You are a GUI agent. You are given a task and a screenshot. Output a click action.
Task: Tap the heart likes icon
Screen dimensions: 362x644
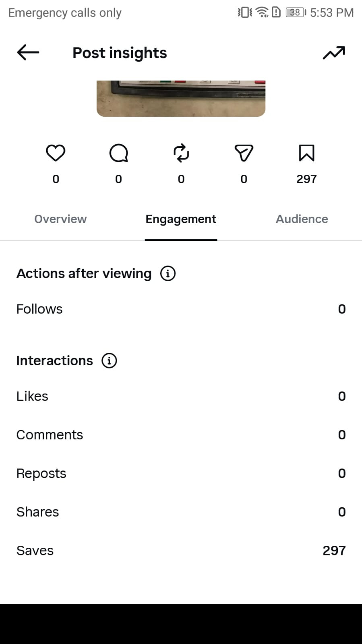[56, 153]
